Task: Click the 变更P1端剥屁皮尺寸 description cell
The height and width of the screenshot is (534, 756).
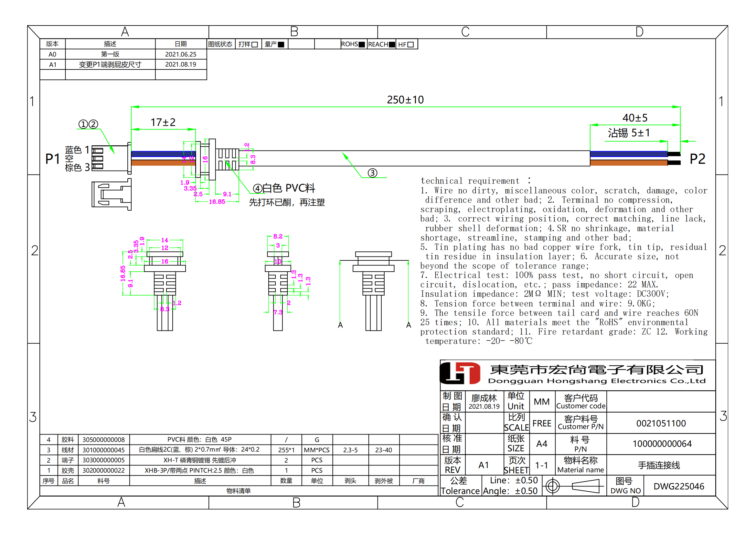Action: coord(110,65)
